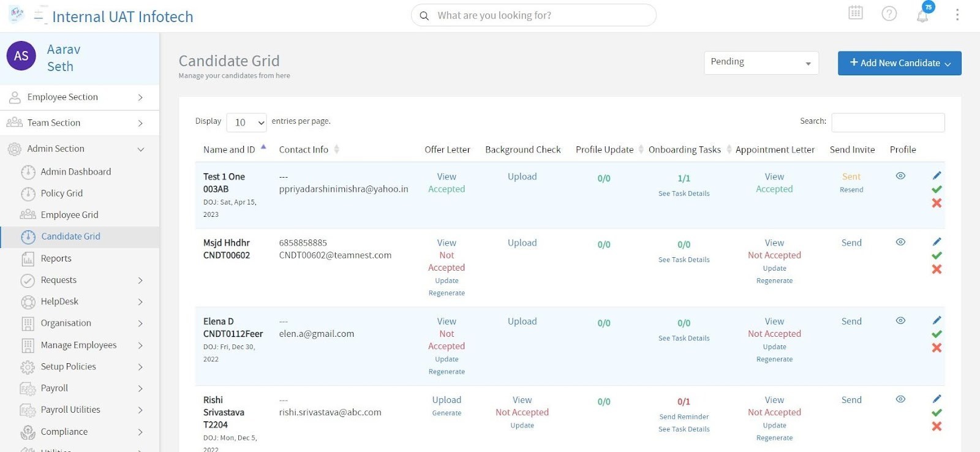
Task: Expand the Employee Section menu
Action: [80, 97]
